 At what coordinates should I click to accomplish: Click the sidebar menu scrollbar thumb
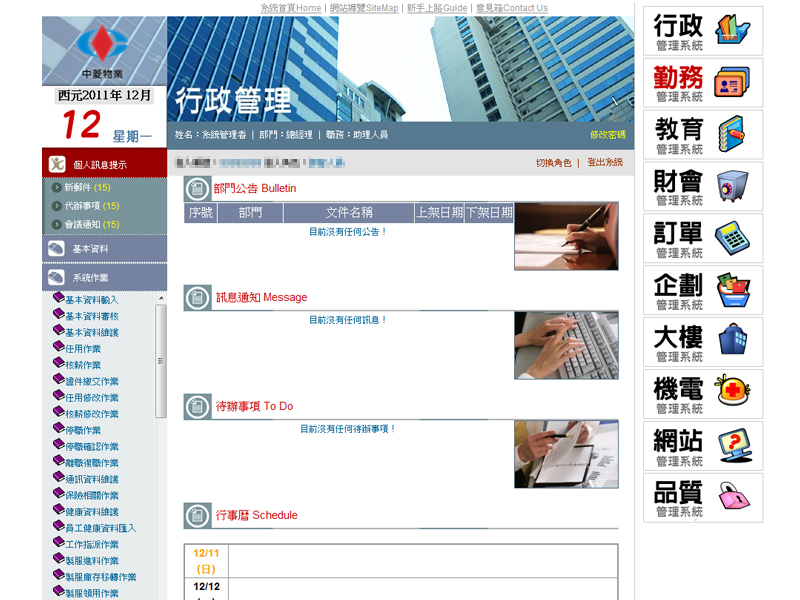coord(161,361)
